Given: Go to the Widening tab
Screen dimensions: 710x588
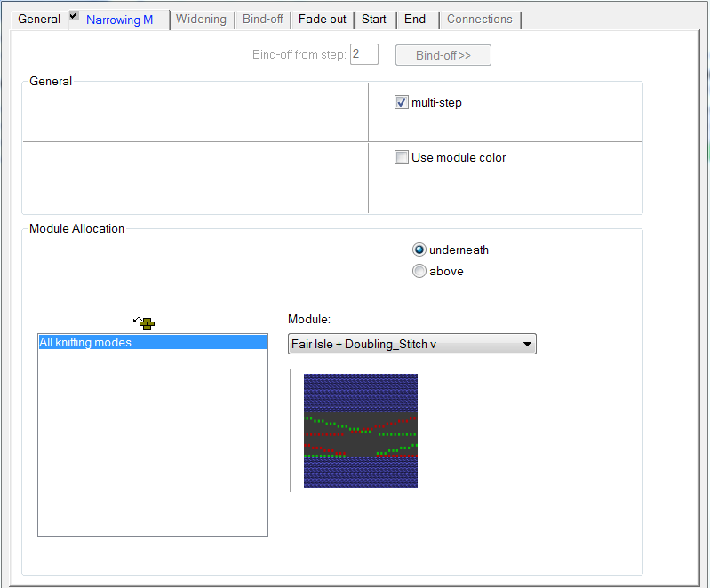Looking at the screenshot, I should click(x=202, y=20).
